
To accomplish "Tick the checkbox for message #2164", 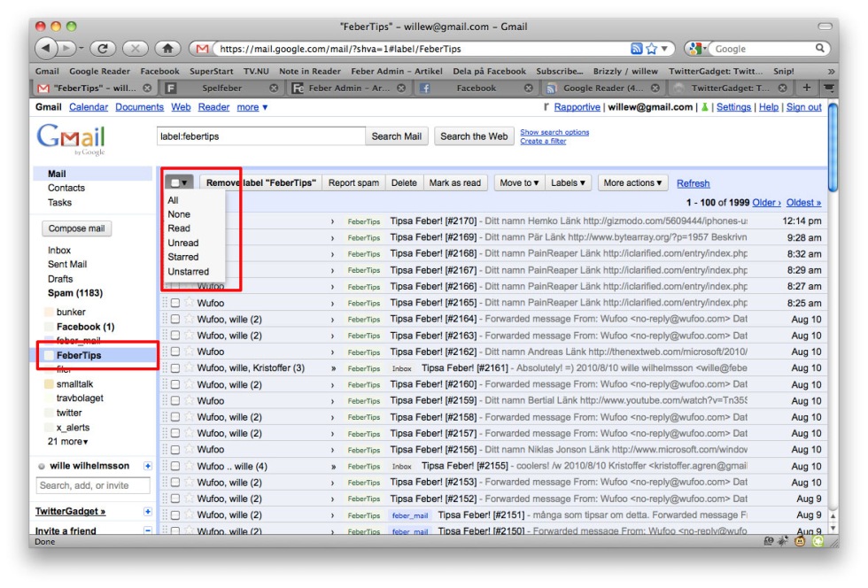I will (x=175, y=320).
